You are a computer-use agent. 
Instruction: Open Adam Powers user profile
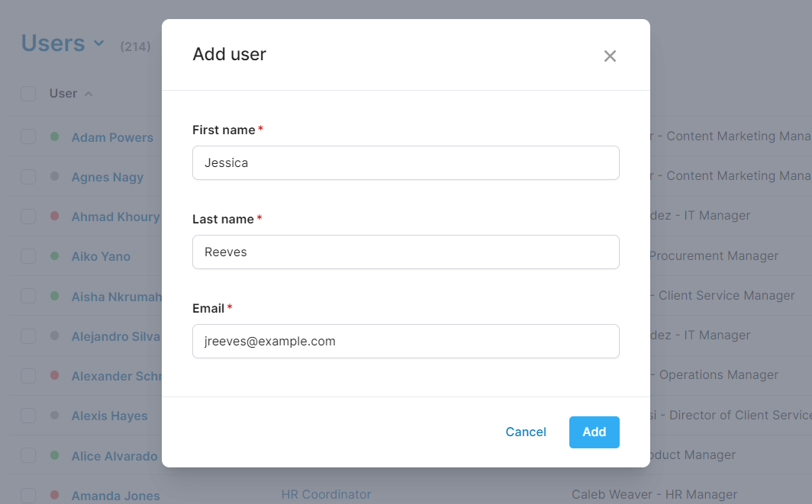(x=112, y=138)
